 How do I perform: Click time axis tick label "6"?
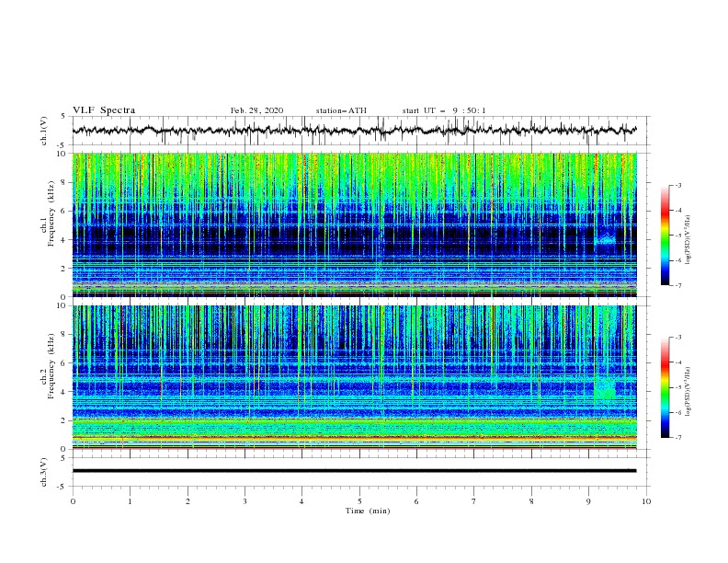pyautogui.click(x=416, y=501)
